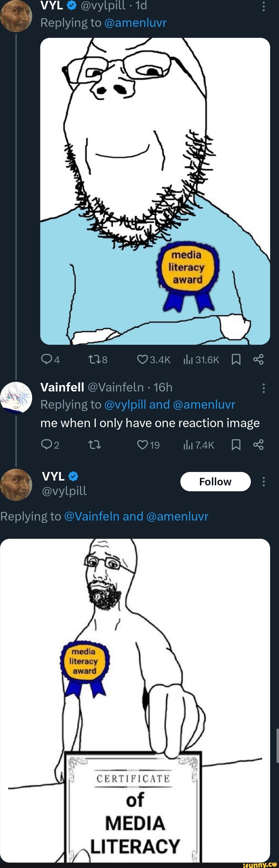Image resolution: width=279 pixels, height=868 pixels.
Task: Open the options menu beside the Follow button
Action: (263, 482)
